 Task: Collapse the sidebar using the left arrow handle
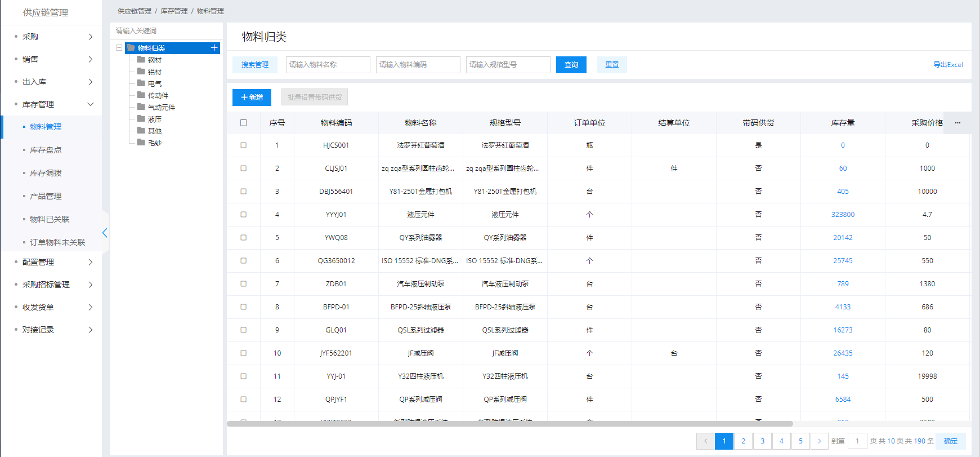(x=105, y=232)
